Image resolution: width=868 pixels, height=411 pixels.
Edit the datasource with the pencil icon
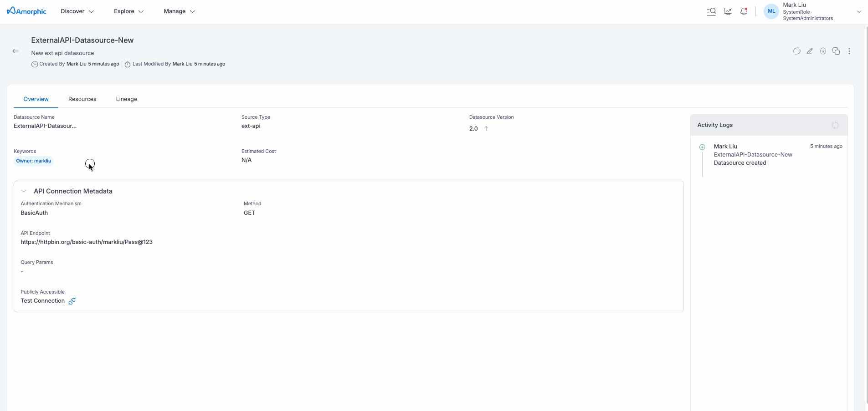click(810, 51)
